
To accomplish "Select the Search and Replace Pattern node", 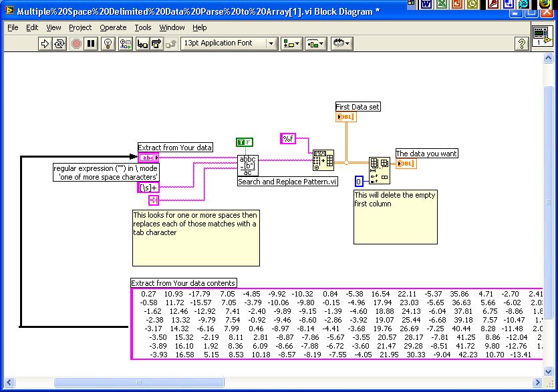I will [247, 166].
